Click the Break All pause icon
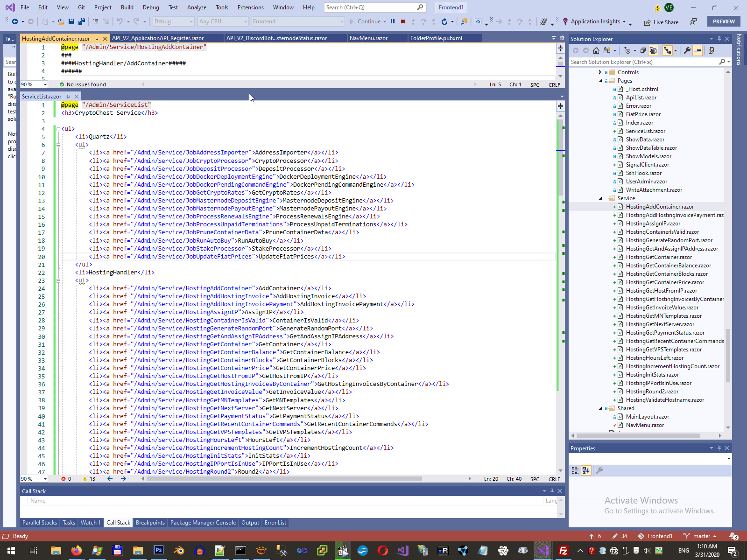 pos(393,21)
